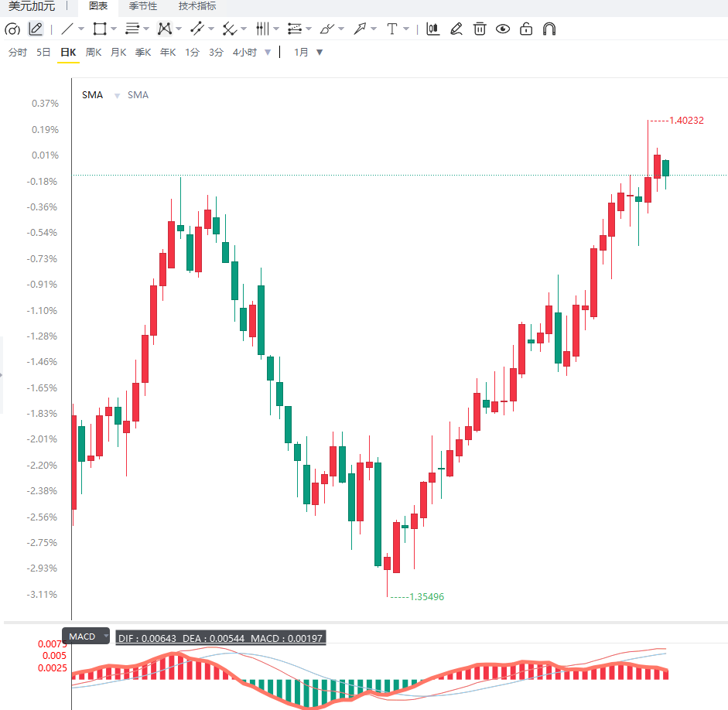Switch to the 季节性 tab
Image resolution: width=728 pixels, height=710 pixels.
tap(143, 6)
